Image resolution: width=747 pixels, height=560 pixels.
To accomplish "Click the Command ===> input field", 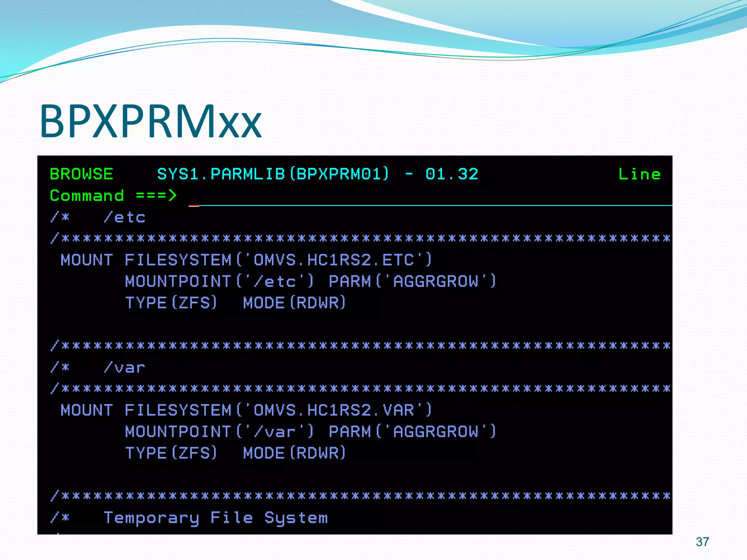I will click(430, 197).
